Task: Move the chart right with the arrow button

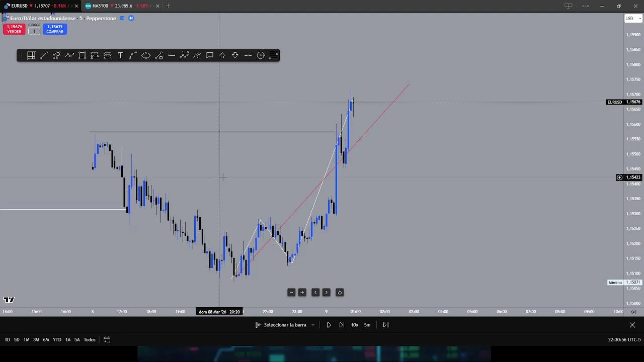Action: [326, 292]
